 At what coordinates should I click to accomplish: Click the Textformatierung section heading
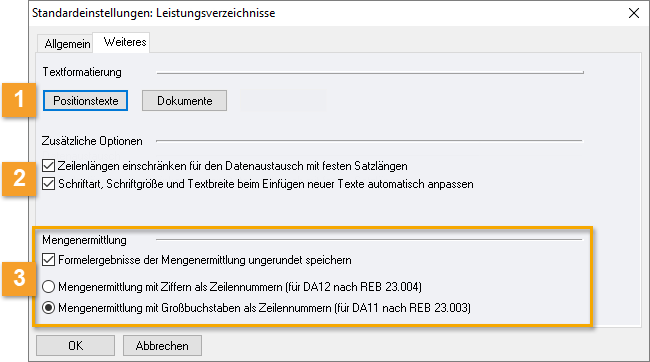tap(82, 72)
